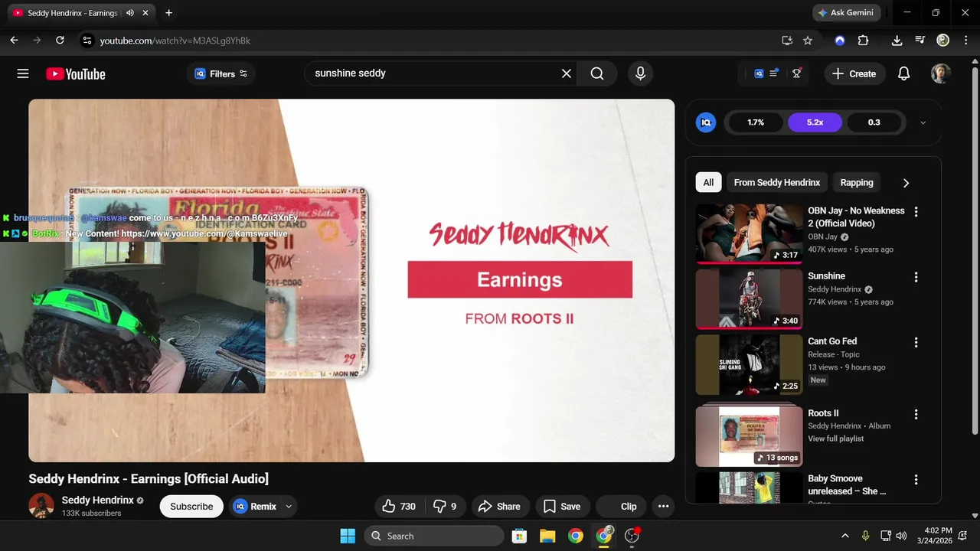Open Seddy Hendrinx channel name link

[97, 500]
